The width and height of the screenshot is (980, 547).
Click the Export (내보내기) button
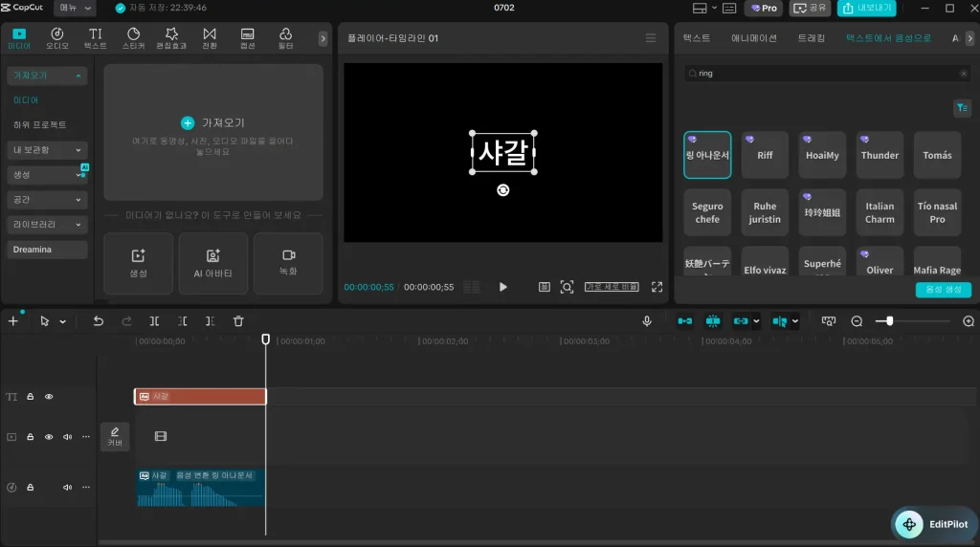click(x=867, y=8)
